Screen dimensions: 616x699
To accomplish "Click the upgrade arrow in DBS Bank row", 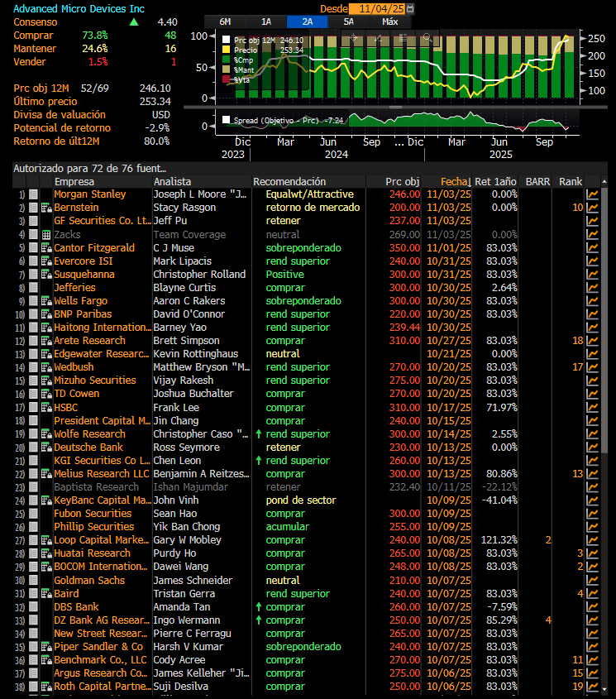I will click(259, 606).
